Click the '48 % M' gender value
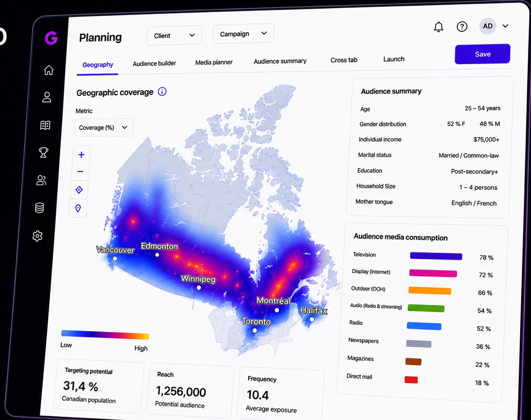 [490, 124]
